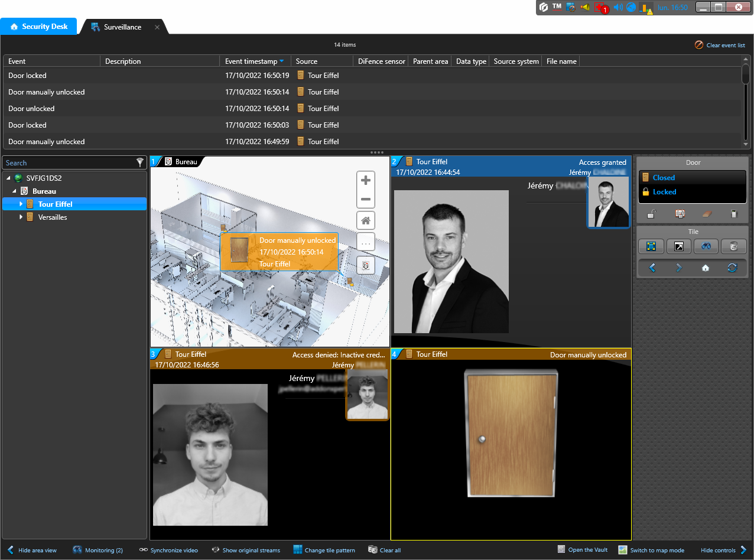Hide the area view panel
Image resolution: width=754 pixels, height=560 pixels.
[32, 550]
